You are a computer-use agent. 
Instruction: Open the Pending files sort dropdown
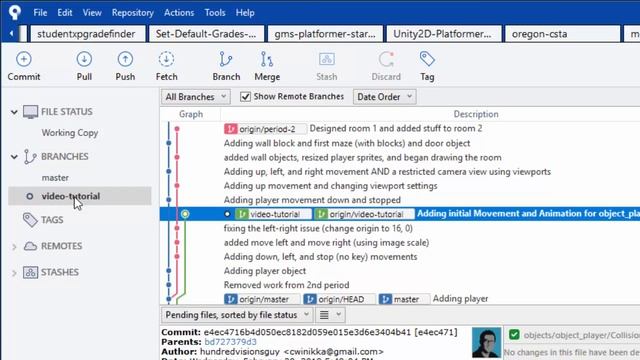click(237, 315)
